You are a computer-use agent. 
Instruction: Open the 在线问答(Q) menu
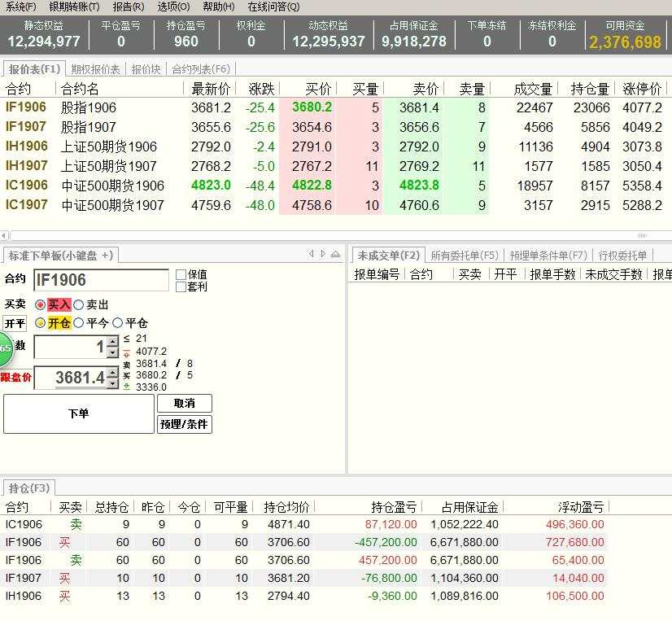click(x=273, y=7)
